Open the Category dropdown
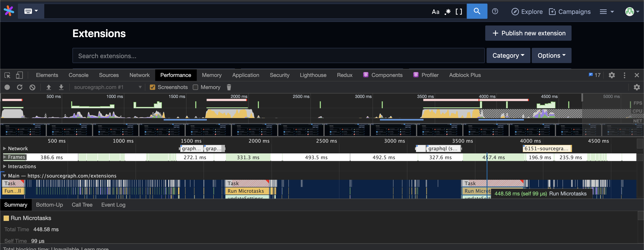 click(508, 55)
